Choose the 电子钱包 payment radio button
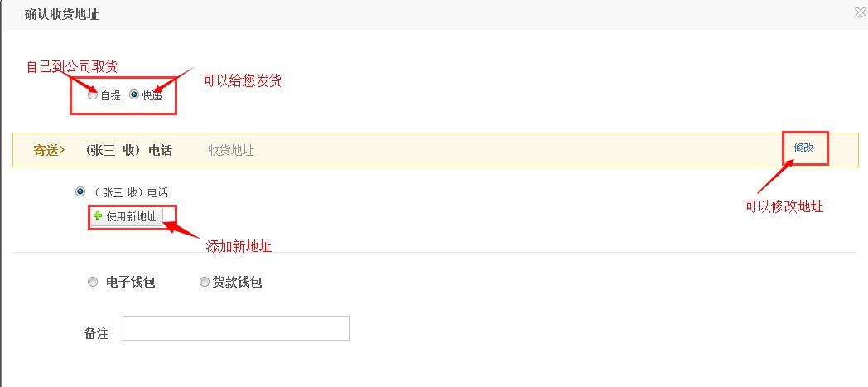868x387 pixels. click(x=93, y=283)
